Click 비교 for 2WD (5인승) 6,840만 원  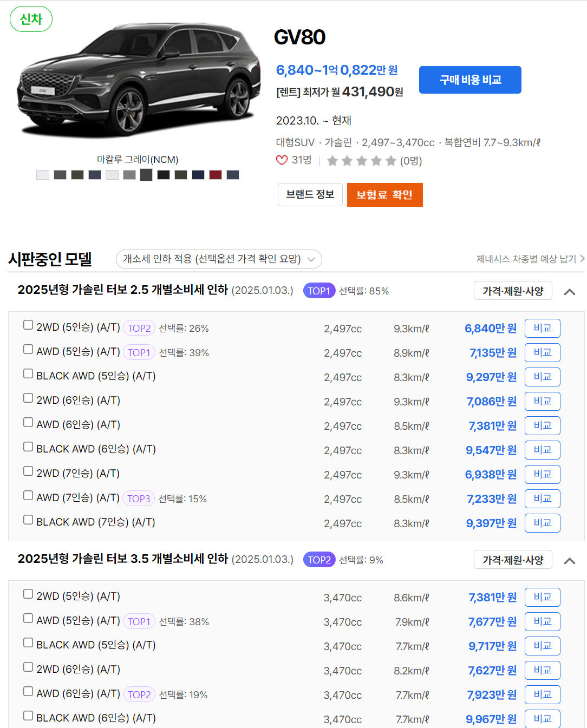tap(543, 328)
